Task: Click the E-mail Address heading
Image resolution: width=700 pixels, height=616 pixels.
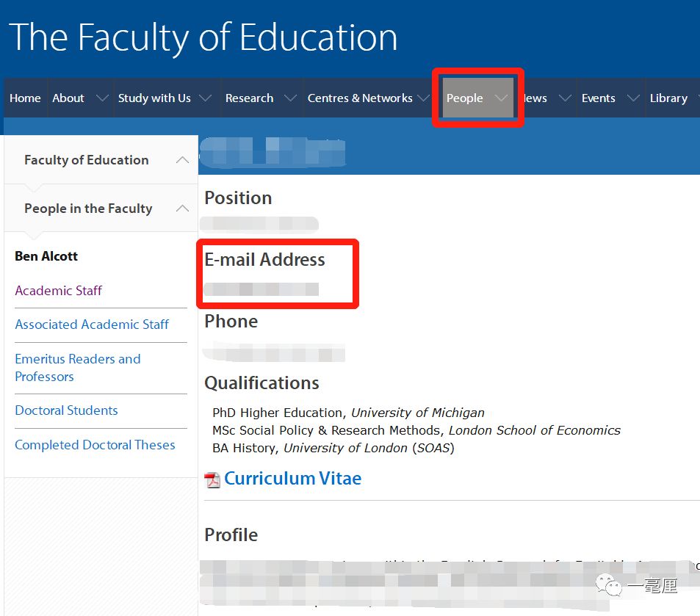Action: pos(264,260)
